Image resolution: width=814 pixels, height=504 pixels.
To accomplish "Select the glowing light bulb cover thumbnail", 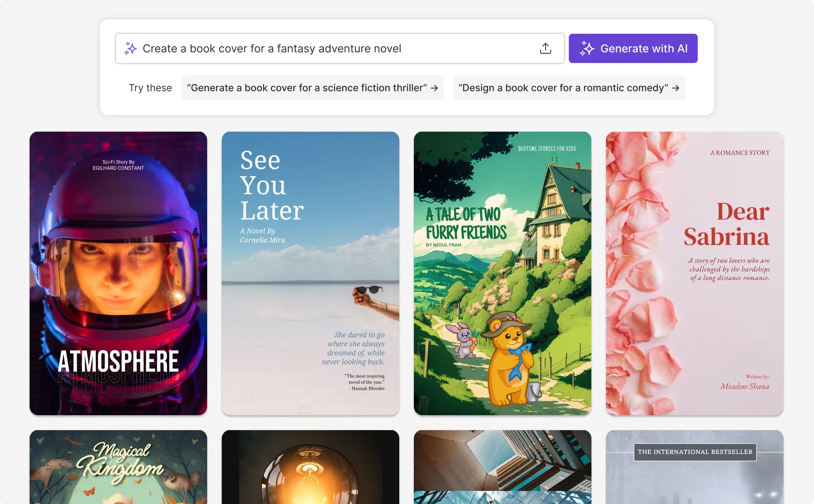I will point(310,467).
